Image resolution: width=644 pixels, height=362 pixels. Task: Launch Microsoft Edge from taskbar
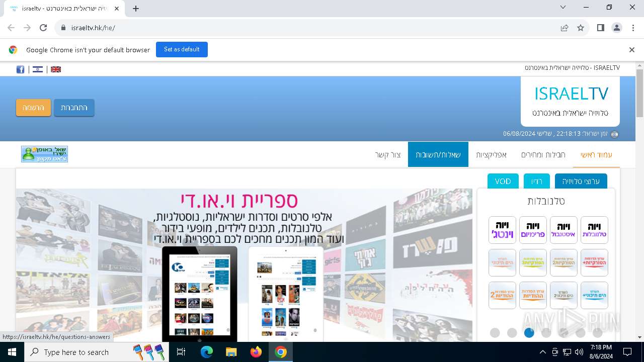pos(207,352)
